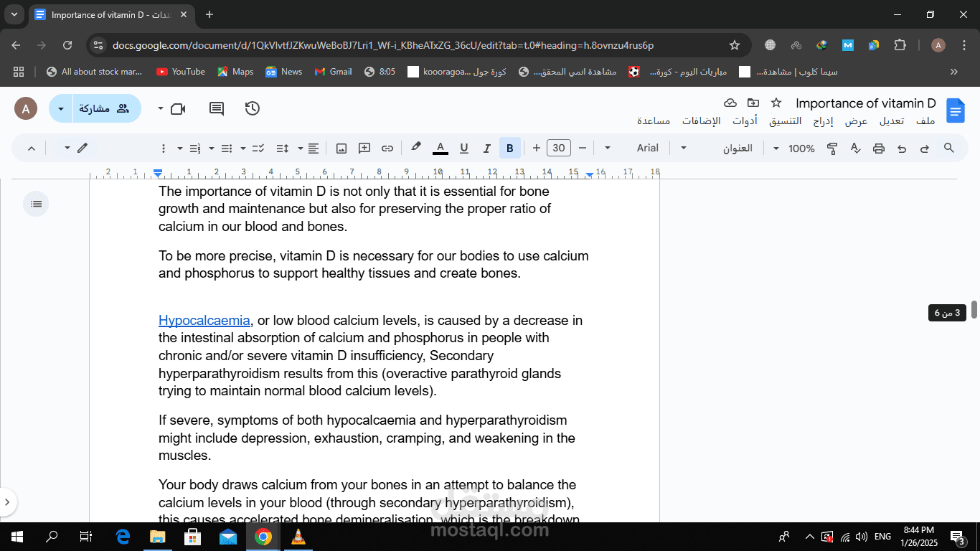The height and width of the screenshot is (551, 980).
Task: Follow the Hypocalcaemia hyperlink
Action: 204,321
